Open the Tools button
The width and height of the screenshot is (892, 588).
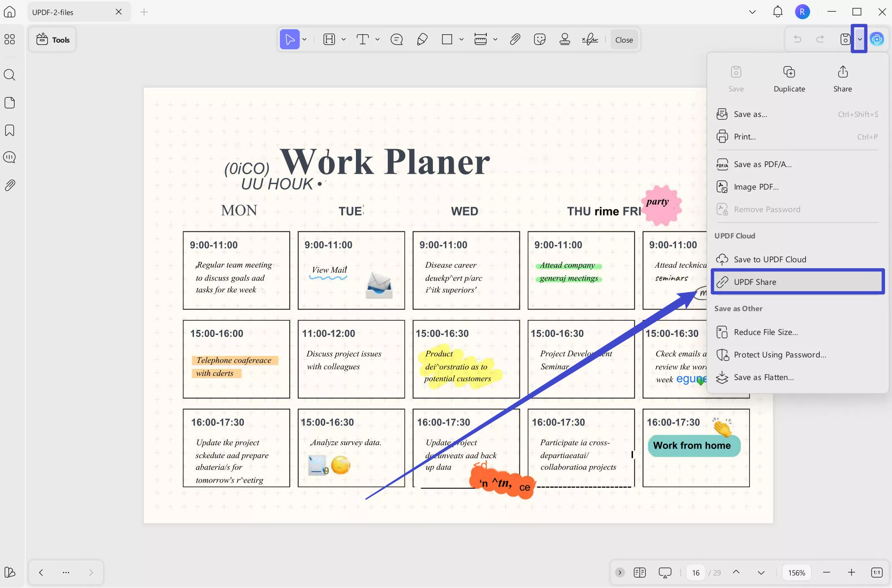(53, 40)
